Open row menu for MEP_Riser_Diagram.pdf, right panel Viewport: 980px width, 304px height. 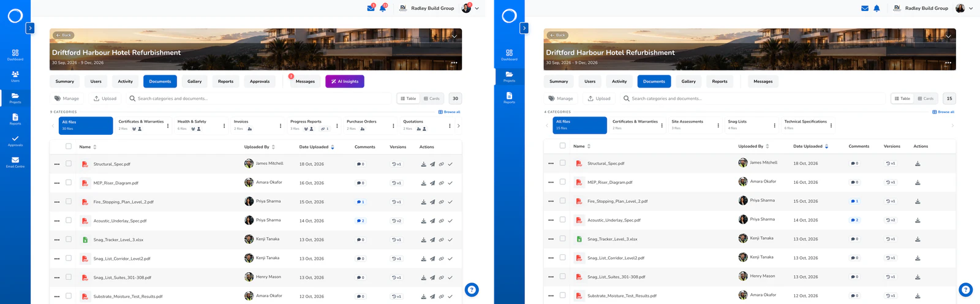551,183
